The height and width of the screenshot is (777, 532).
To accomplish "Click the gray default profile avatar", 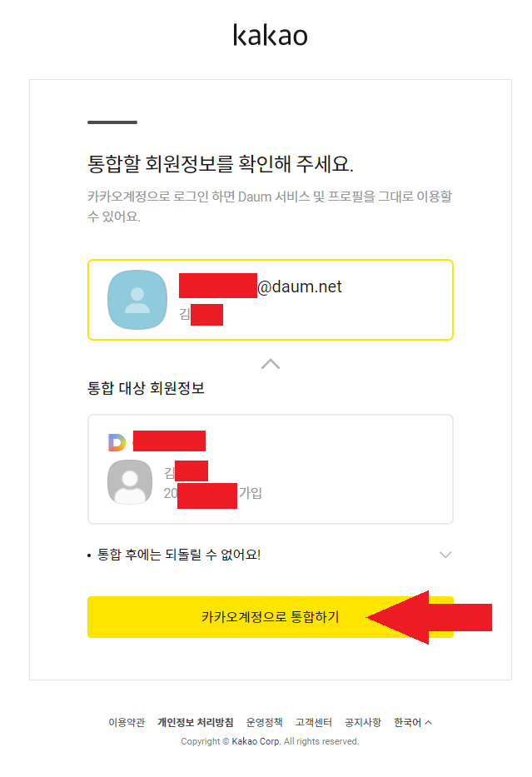I will coord(130,482).
